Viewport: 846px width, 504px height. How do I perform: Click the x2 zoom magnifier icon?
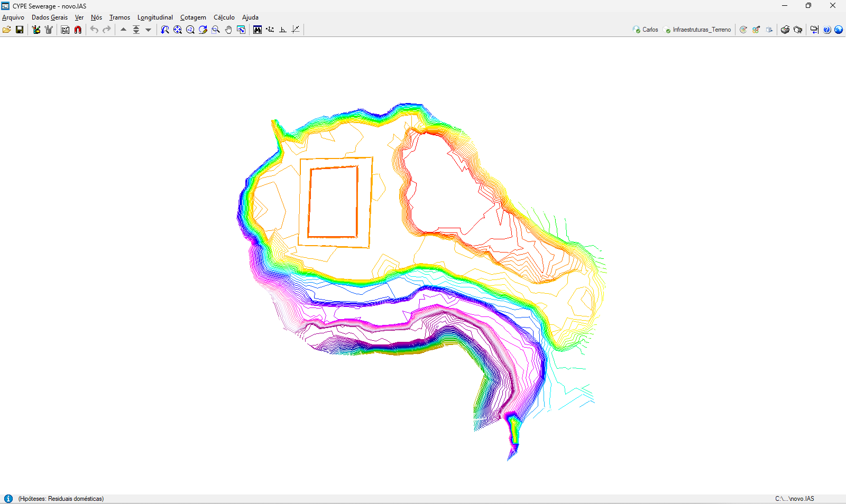coord(190,30)
